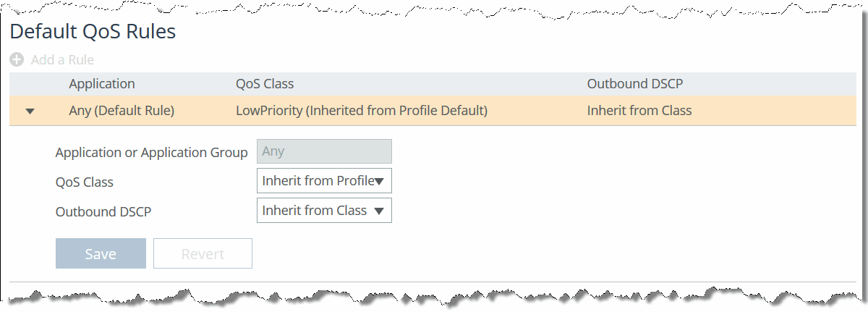Click the Outbound DSCP column header
The width and height of the screenshot is (868, 312).
point(635,84)
